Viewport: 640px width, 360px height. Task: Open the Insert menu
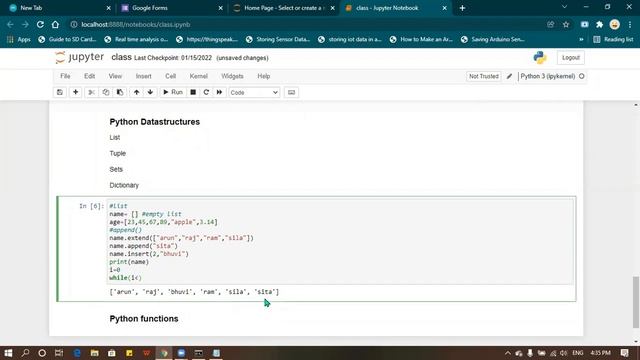[143, 76]
